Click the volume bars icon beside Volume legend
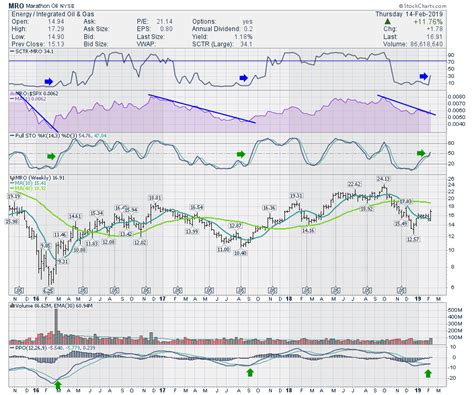This screenshot has height=395, width=474. click(x=12, y=305)
